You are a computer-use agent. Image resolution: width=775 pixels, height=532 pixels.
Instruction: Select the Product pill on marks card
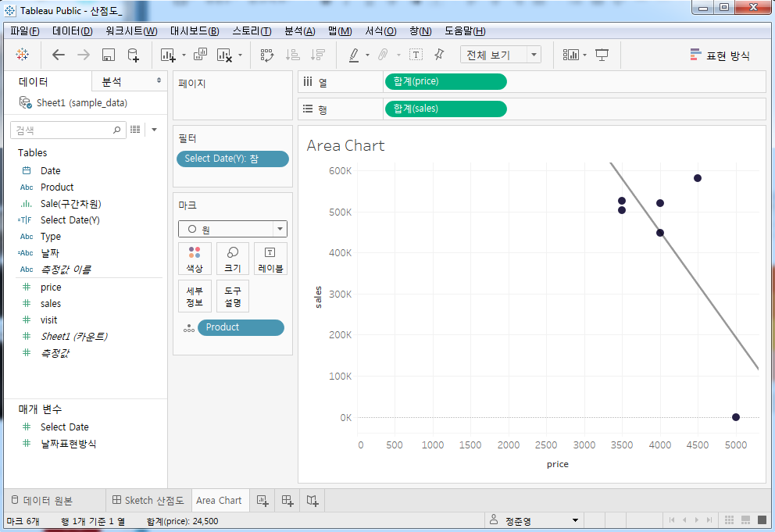click(241, 327)
